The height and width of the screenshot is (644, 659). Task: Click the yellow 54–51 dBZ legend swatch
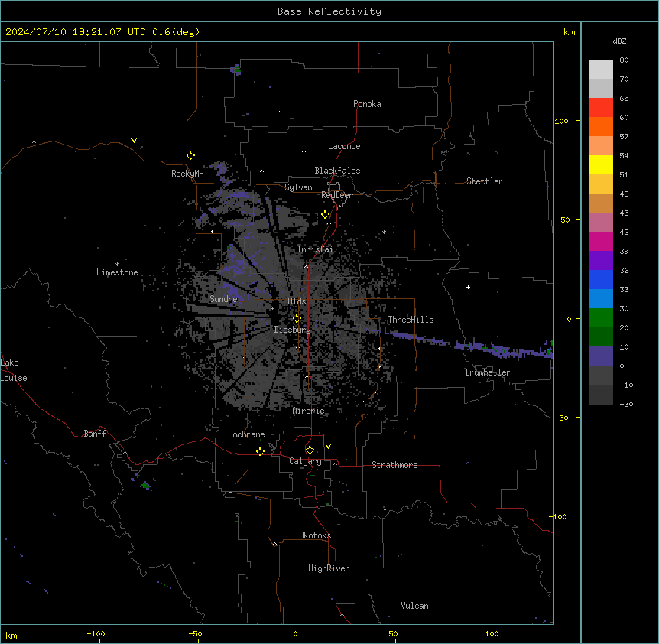tap(601, 164)
